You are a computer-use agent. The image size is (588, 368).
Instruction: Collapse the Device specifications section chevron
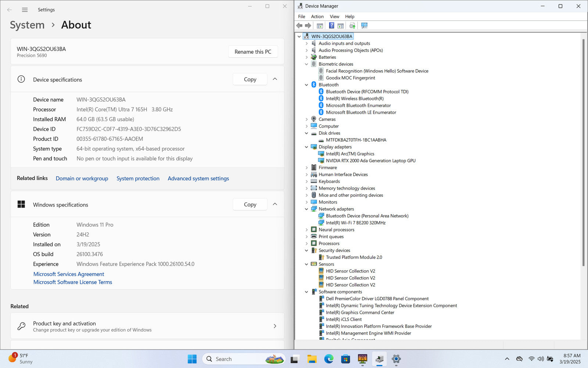275,79
